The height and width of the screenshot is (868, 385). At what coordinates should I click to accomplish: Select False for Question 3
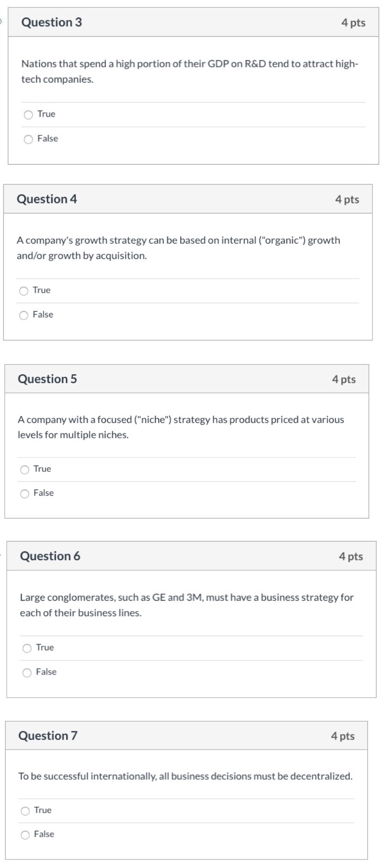[28, 139]
